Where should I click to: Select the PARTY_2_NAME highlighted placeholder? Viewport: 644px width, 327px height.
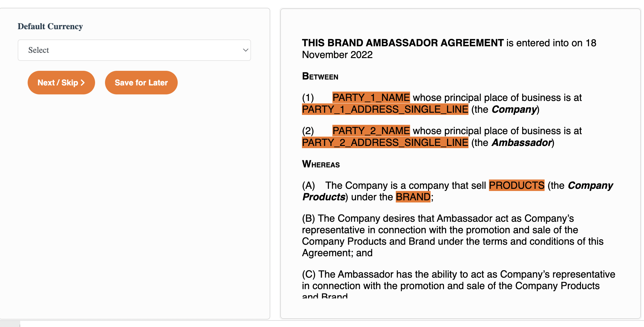pos(371,131)
